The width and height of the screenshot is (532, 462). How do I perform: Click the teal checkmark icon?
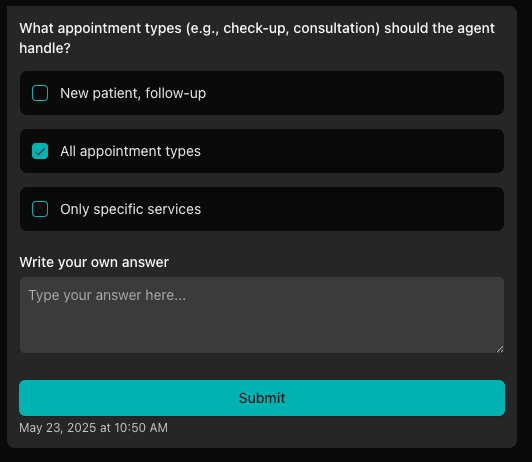[x=40, y=151]
